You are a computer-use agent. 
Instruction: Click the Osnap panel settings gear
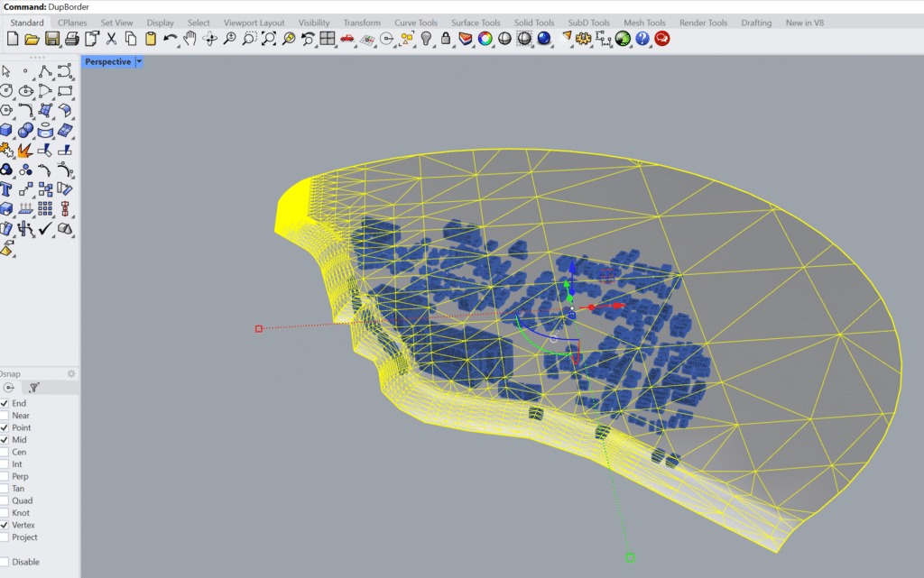(71, 374)
